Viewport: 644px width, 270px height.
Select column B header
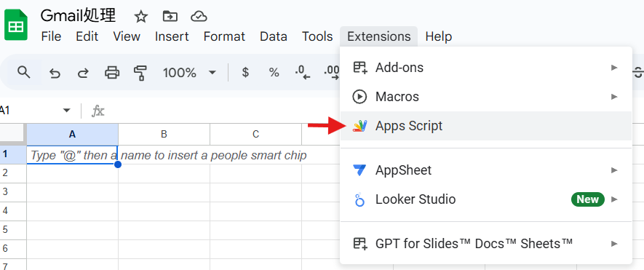coord(164,134)
